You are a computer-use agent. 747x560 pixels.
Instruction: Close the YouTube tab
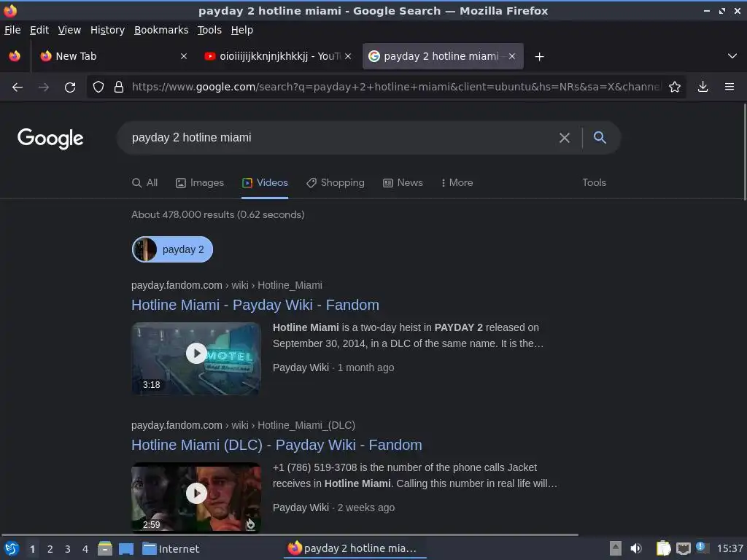[x=348, y=56]
